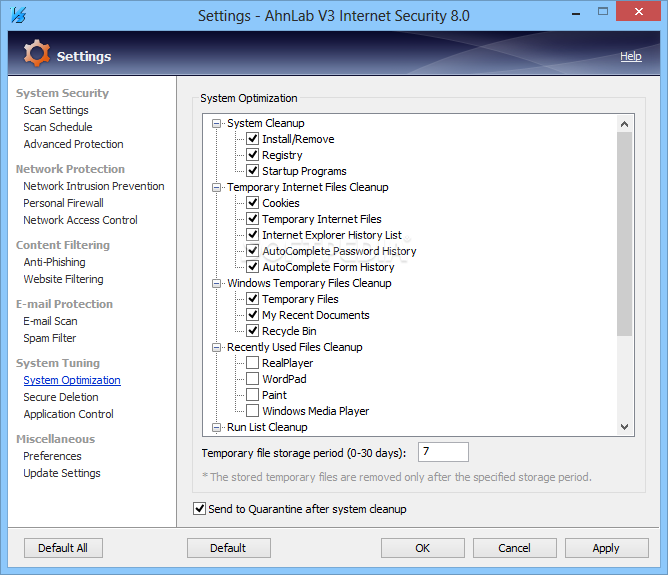668x575 pixels.
Task: Collapse Recently Used Files Cleanup node
Action: (216, 348)
